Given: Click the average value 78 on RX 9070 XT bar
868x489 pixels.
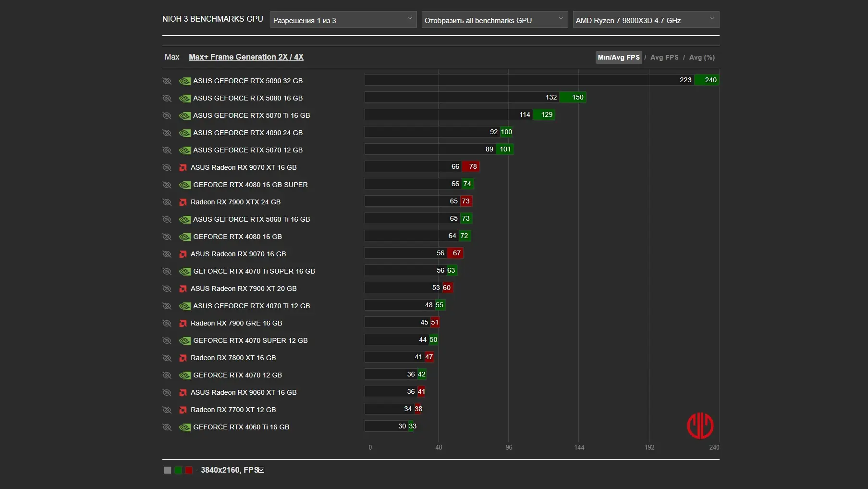Looking at the screenshot, I should click(x=473, y=166).
